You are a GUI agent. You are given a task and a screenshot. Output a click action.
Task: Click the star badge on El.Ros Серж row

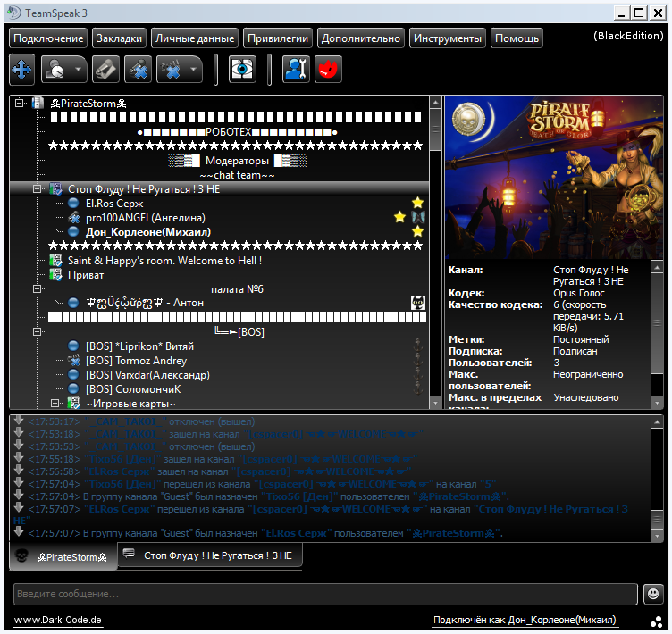point(417,203)
